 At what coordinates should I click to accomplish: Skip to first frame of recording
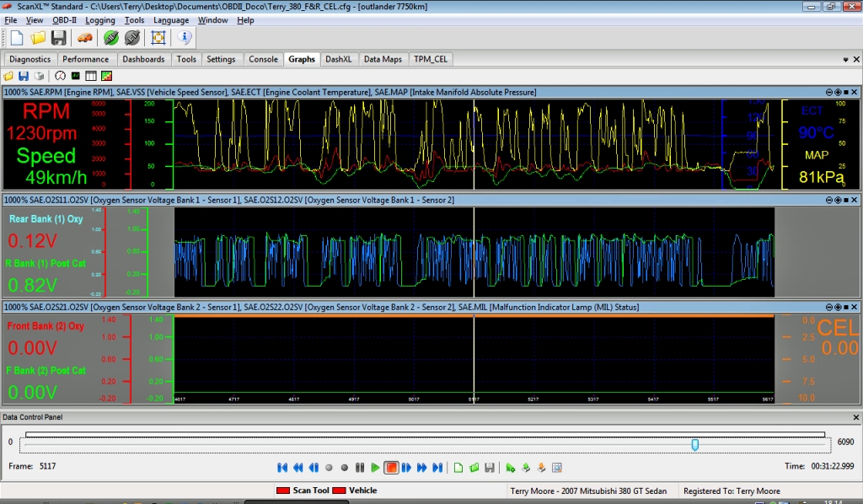[283, 468]
